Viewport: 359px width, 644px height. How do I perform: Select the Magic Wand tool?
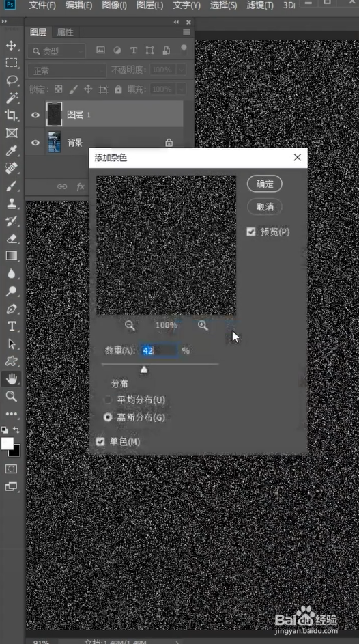pos(11,98)
